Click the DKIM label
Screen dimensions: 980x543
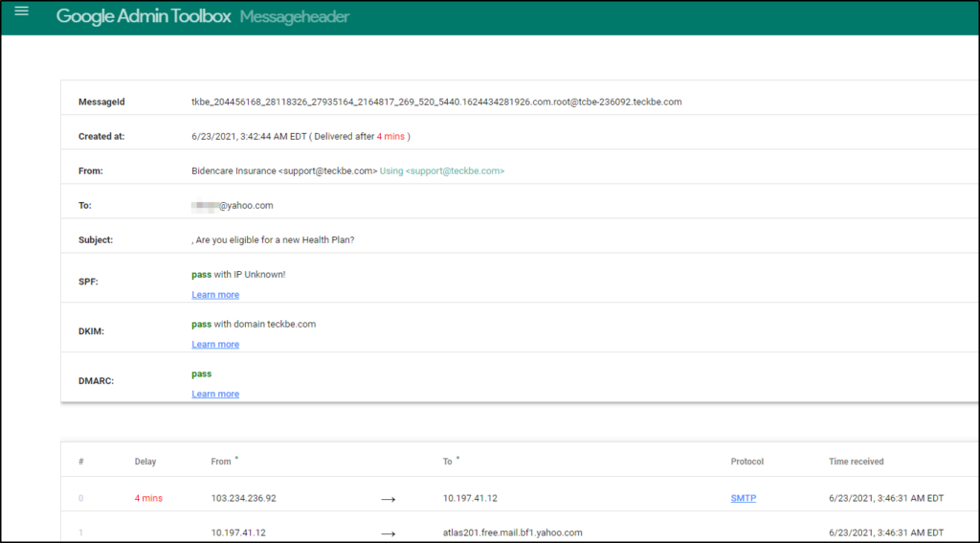(91, 331)
